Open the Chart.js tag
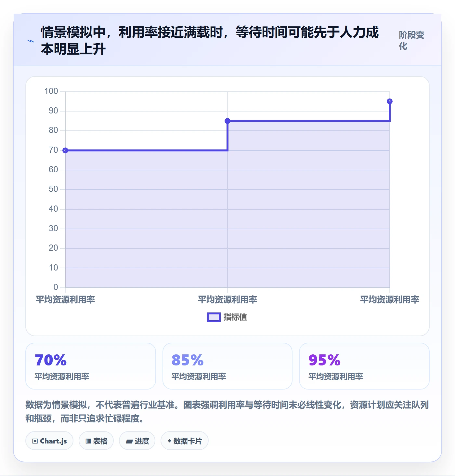This screenshot has width=455, height=476. (x=49, y=441)
